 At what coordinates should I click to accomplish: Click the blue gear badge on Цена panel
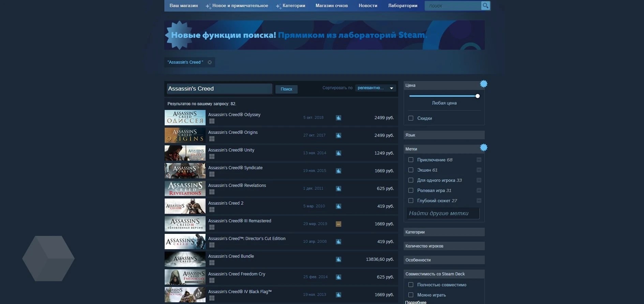pyautogui.click(x=484, y=84)
